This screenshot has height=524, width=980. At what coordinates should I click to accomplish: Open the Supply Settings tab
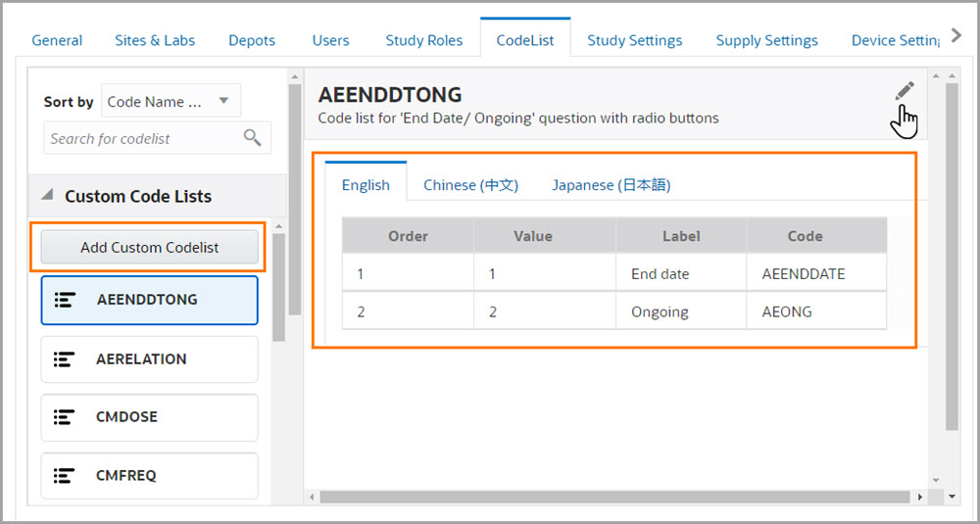coord(766,40)
